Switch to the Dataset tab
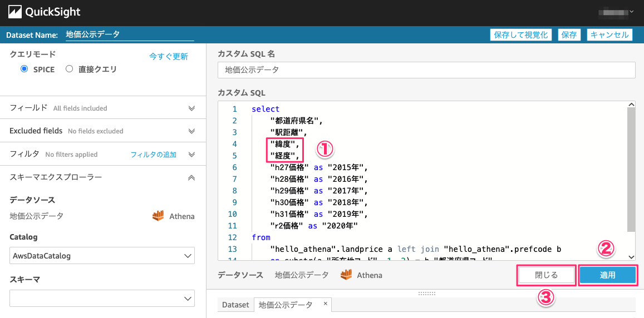 [x=236, y=305]
